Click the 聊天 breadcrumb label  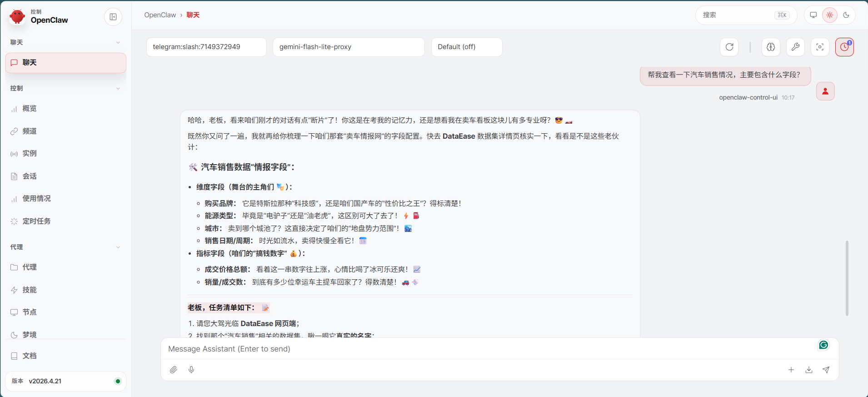(x=193, y=15)
